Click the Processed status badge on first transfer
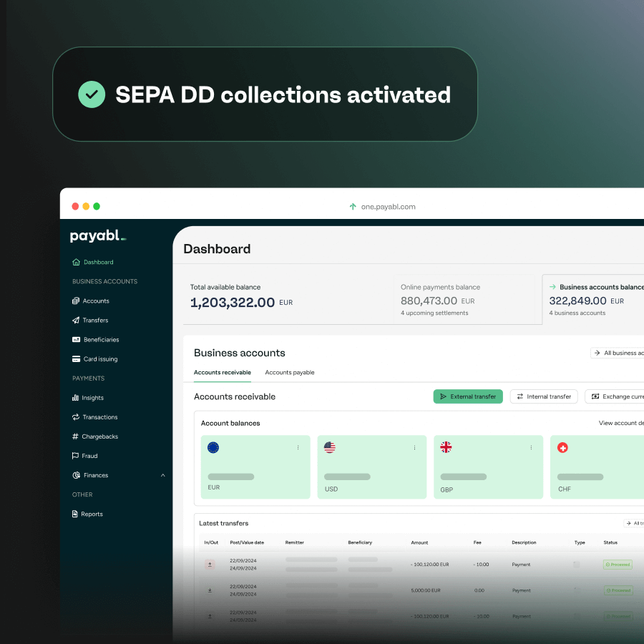Viewport: 644px width, 644px height. tap(617, 564)
